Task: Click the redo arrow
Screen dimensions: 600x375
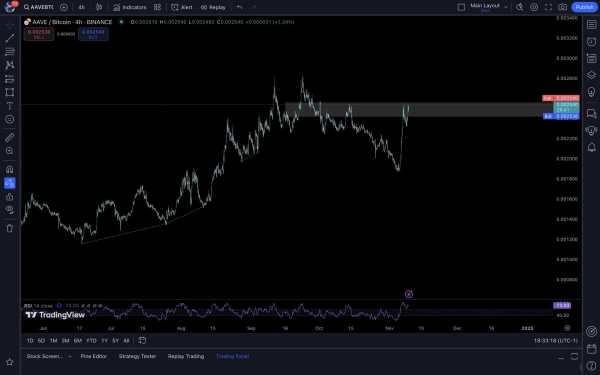Action: coord(254,7)
